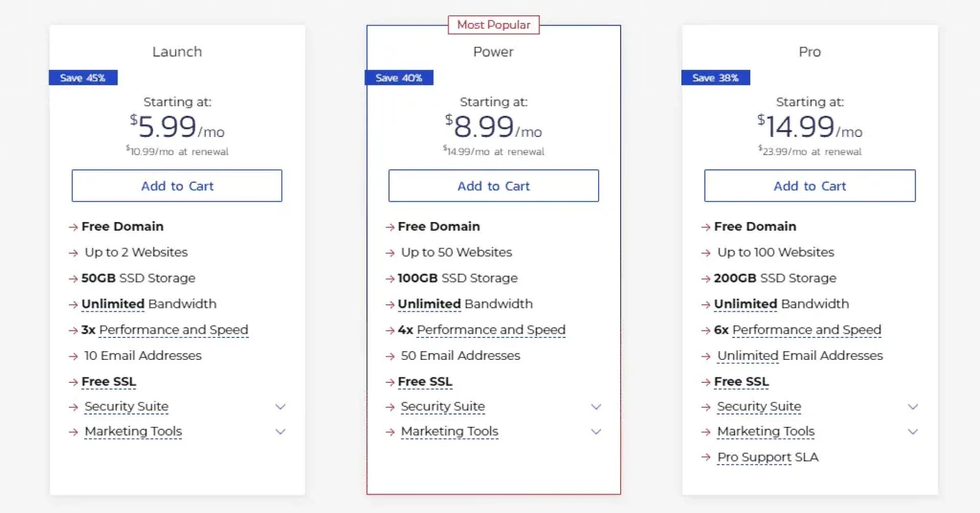Expand the Security Suite chevron under Pro

912,407
